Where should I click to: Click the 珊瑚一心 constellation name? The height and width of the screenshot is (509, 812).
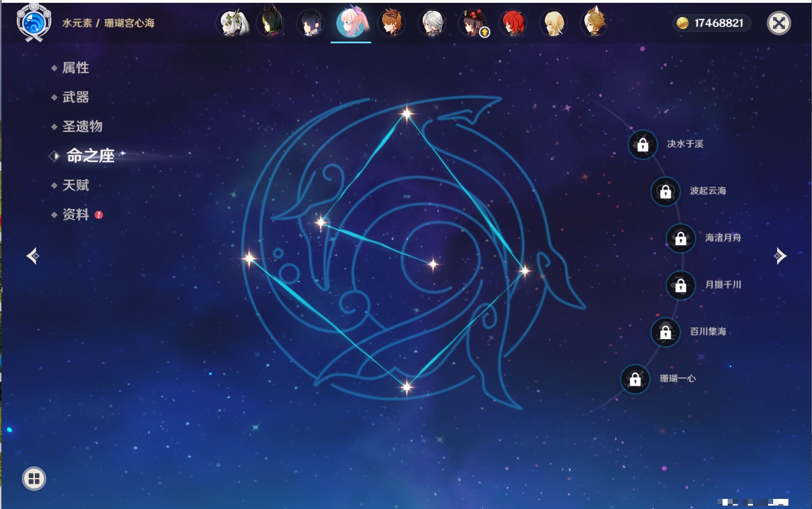pyautogui.click(x=678, y=379)
